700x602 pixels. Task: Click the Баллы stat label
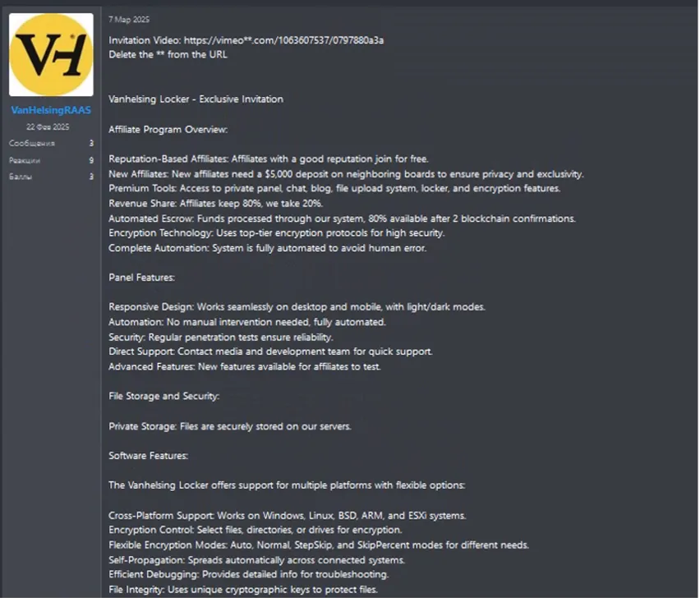pos(21,177)
